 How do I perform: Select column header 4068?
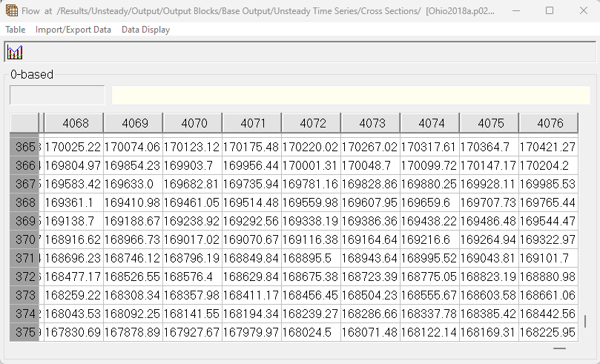(74, 123)
